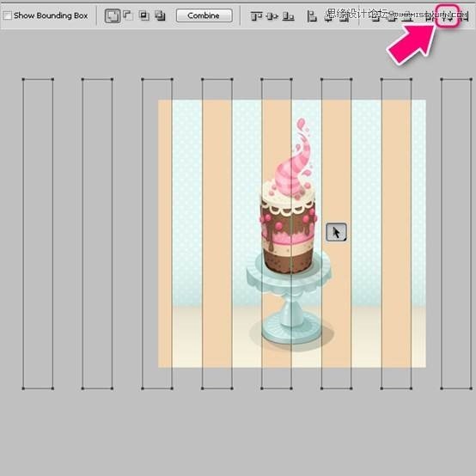Click the second rectangle path from left
Image resolution: width=476 pixels, height=476 pixels.
tap(97, 234)
